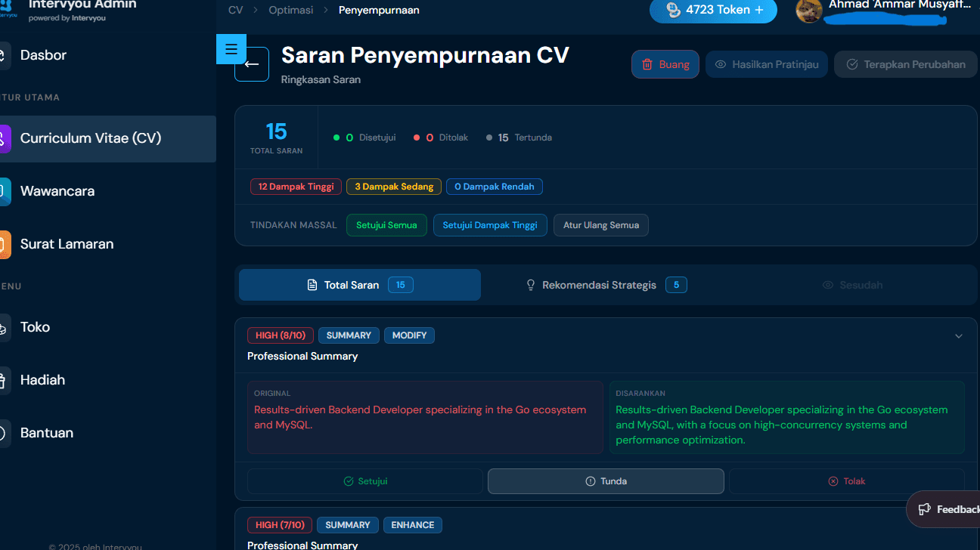Click the CV breadcrumb link

point(235,11)
